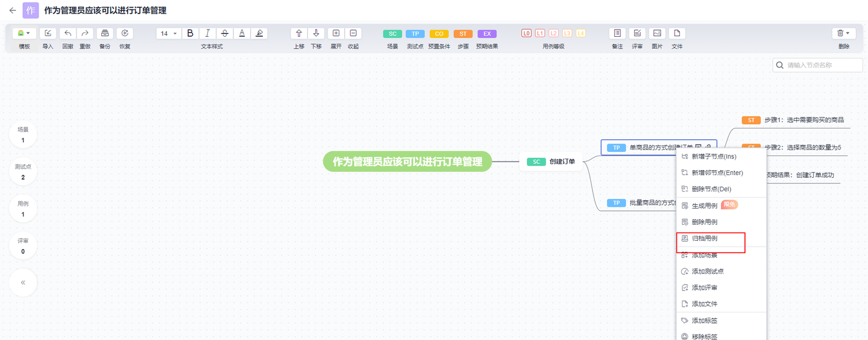Select the 单商品的方式创建订单 test point node
868x340 pixels.
[659, 147]
